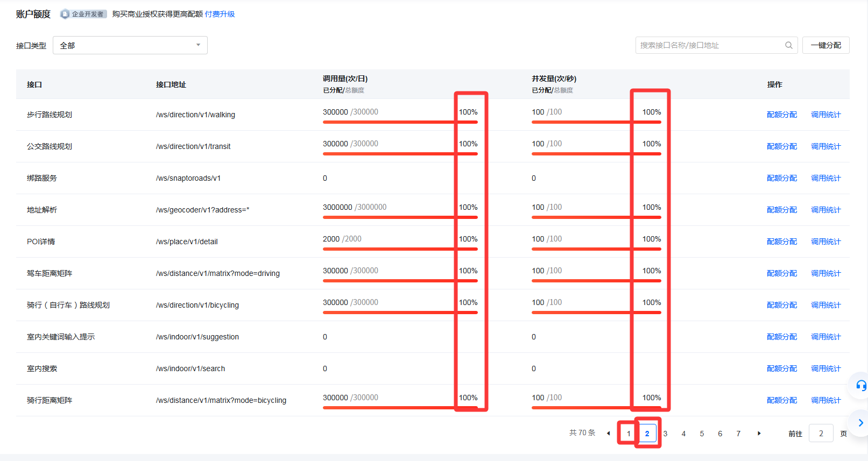Viewport: 868px width, 461px height.
Task: Click the headset customer service icon
Action: (x=861, y=385)
